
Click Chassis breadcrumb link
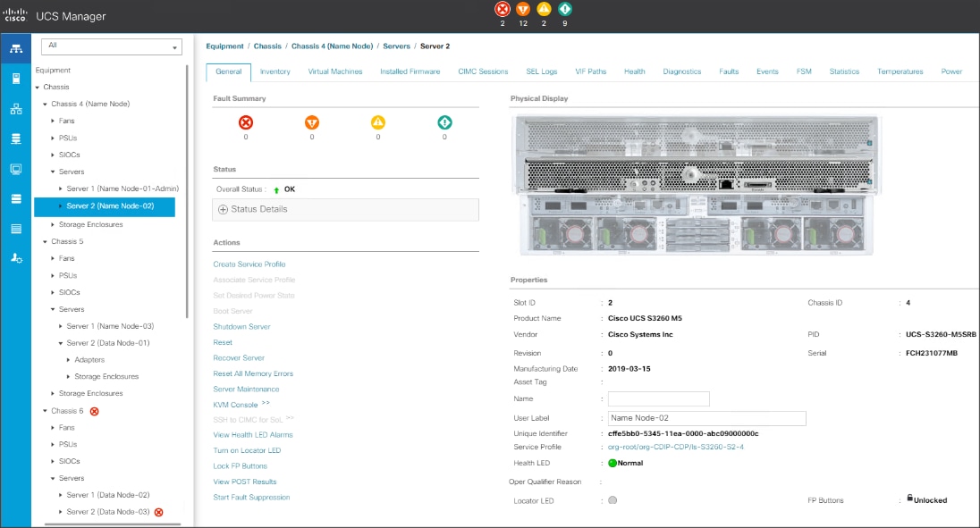coord(267,46)
